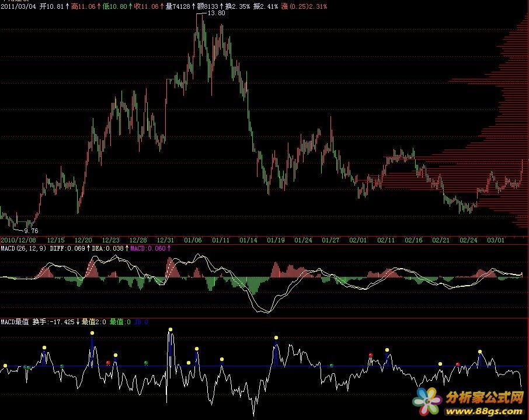Select the 01/06 date axis label
The image size is (529, 420).
(x=193, y=240)
